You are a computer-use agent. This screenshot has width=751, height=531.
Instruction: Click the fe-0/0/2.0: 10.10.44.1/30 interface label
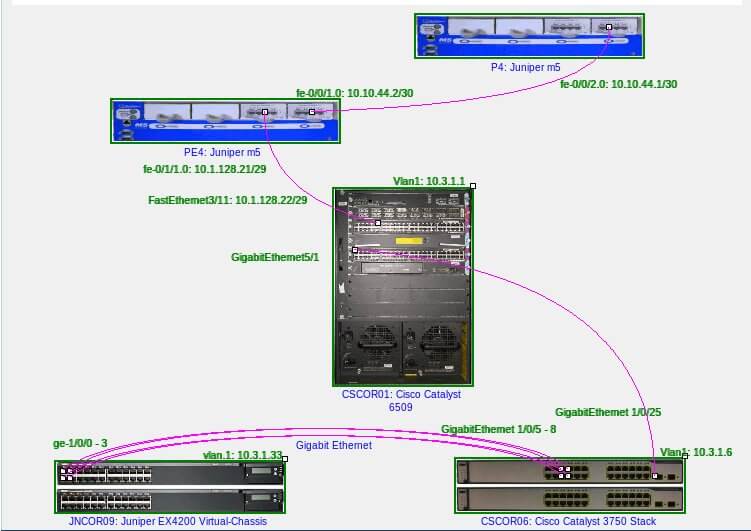(618, 84)
